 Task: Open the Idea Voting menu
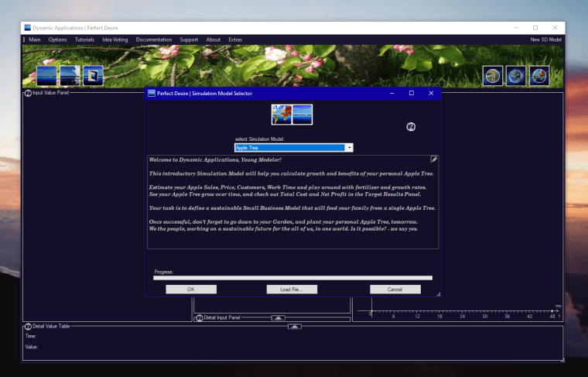[x=115, y=39]
